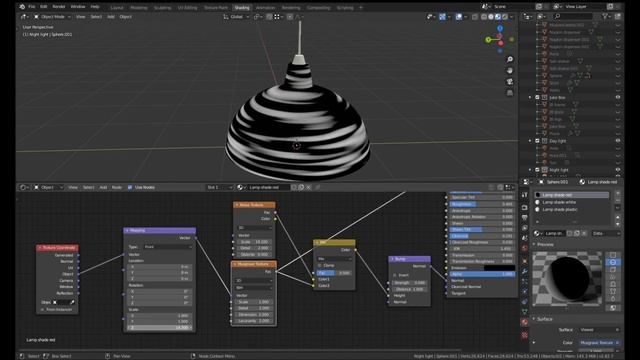Open the Render properties tab icon
640x360 pixels.
(x=524, y=207)
